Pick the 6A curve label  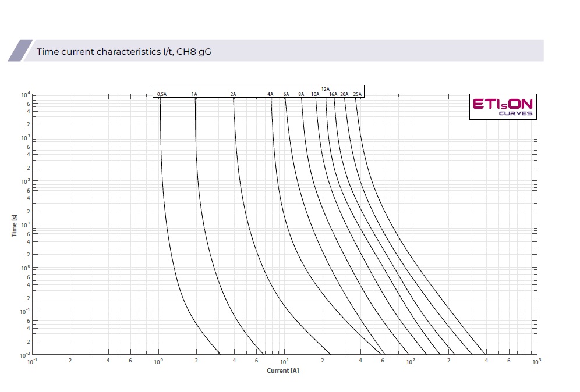[286, 94]
